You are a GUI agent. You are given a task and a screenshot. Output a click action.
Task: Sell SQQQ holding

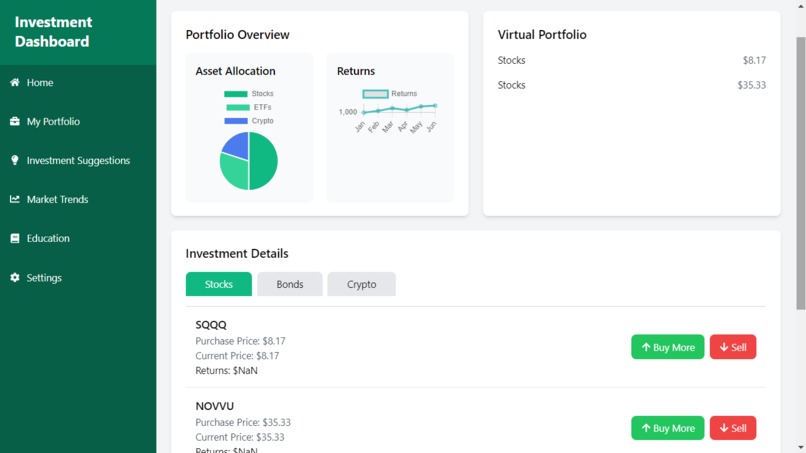[x=732, y=347]
